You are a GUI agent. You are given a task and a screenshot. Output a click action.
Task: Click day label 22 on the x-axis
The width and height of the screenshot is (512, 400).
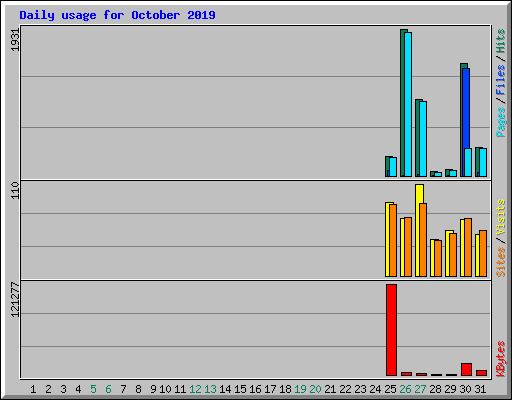pos(345,389)
